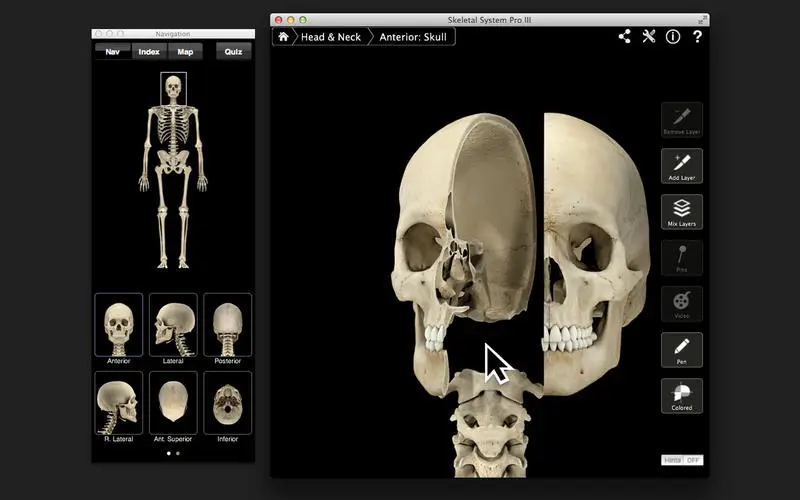Open the tools settings icon
This screenshot has height=500, width=800.
point(648,36)
